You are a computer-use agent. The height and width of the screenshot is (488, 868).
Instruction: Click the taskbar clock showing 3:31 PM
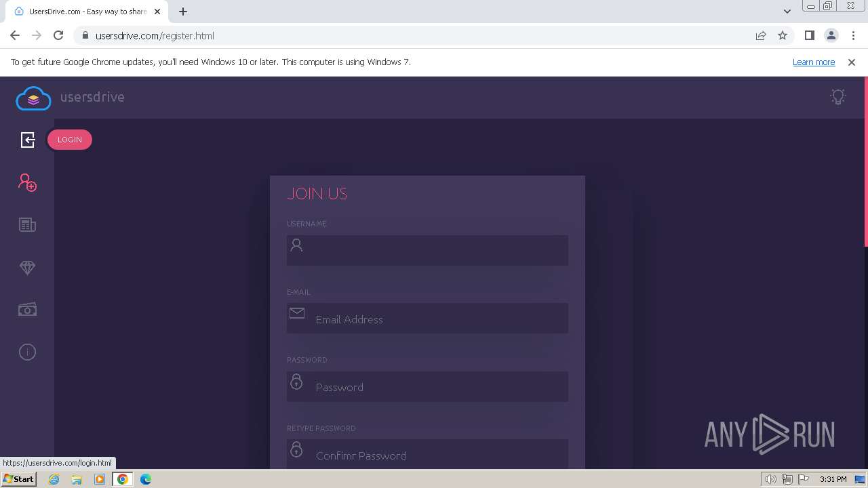[x=833, y=479]
